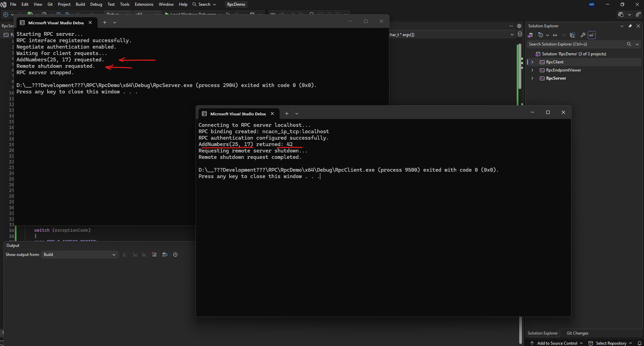Switch to Solution Explorer bottom tab

[543, 333]
